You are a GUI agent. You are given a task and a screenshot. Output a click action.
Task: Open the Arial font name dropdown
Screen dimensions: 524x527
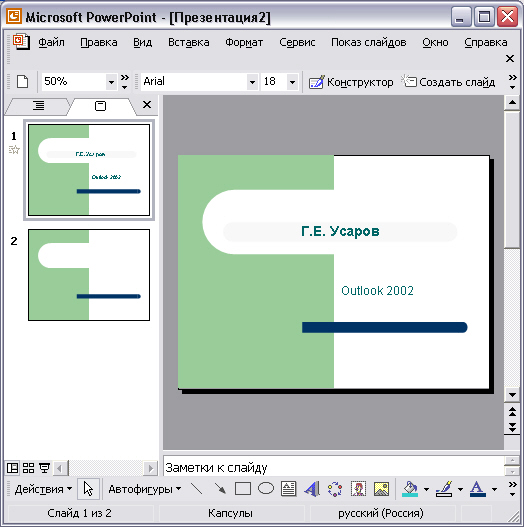tap(252, 82)
